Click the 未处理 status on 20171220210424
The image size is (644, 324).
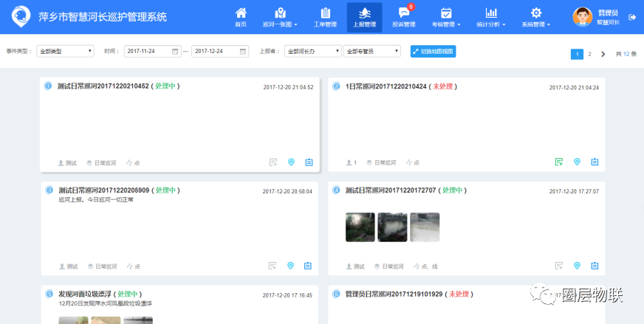tap(443, 86)
